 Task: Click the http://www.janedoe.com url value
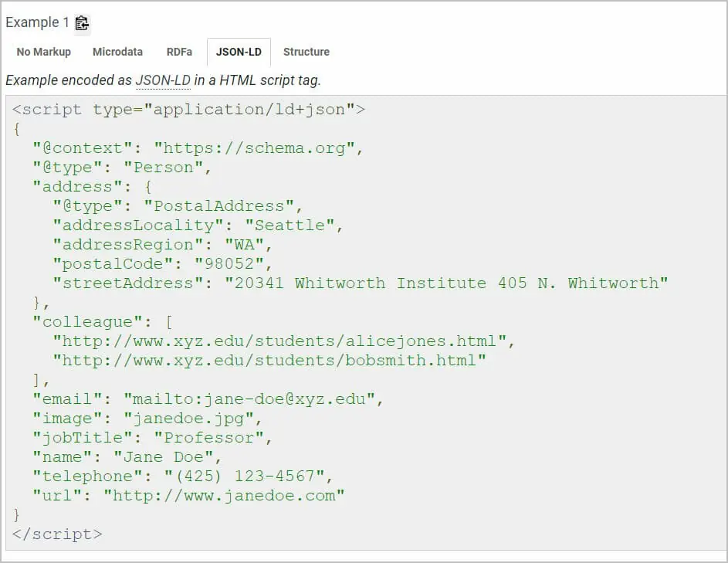point(224,496)
